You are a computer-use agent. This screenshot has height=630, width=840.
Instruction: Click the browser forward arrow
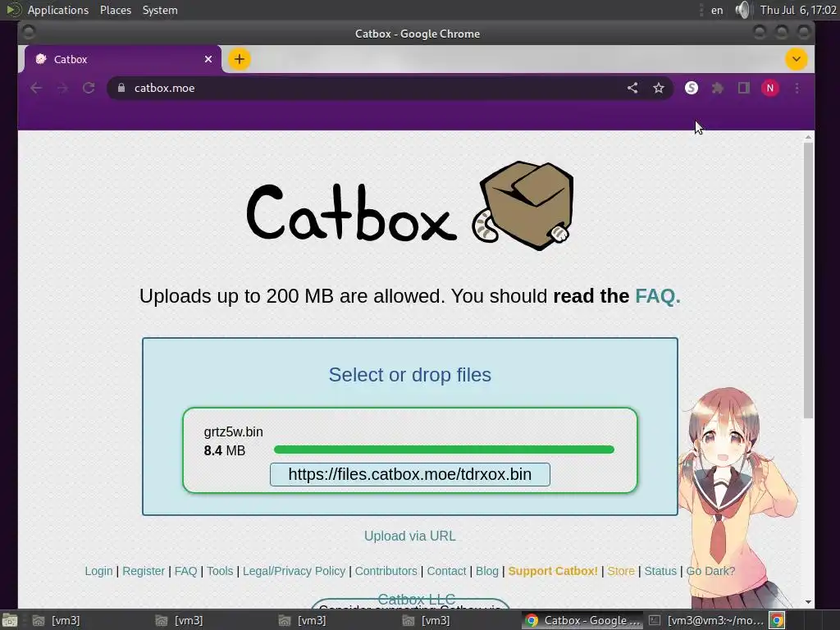tap(62, 88)
